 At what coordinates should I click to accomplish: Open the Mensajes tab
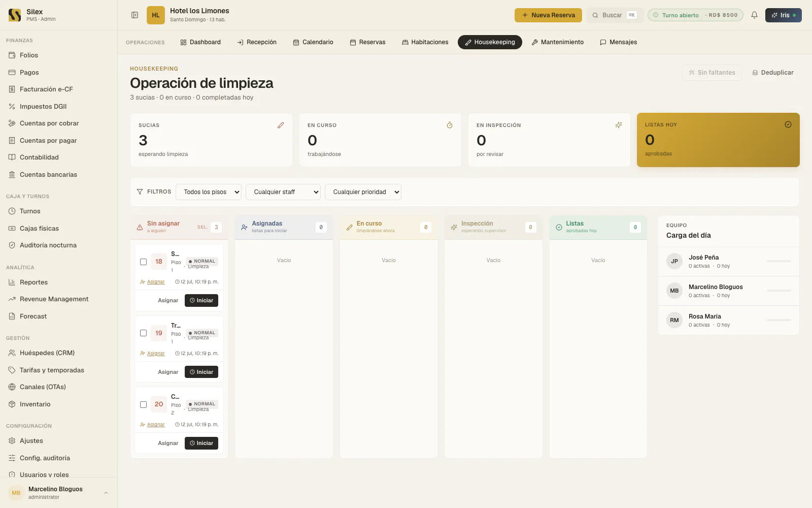point(619,42)
